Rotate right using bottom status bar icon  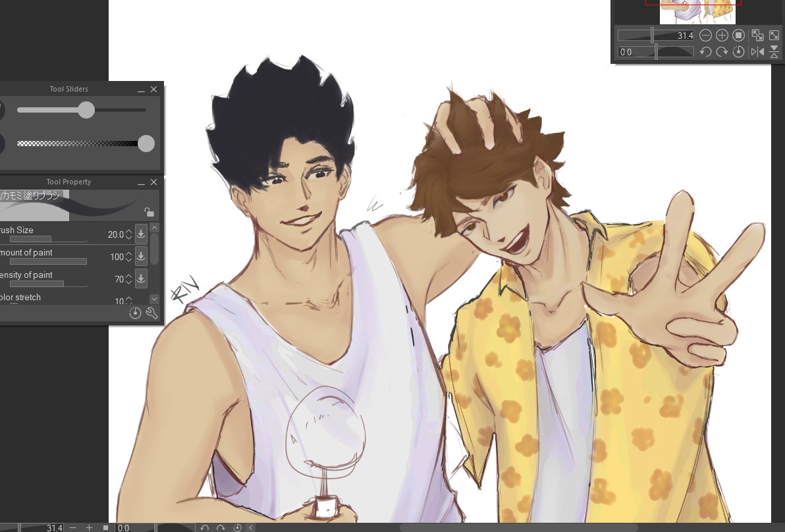coord(221,527)
